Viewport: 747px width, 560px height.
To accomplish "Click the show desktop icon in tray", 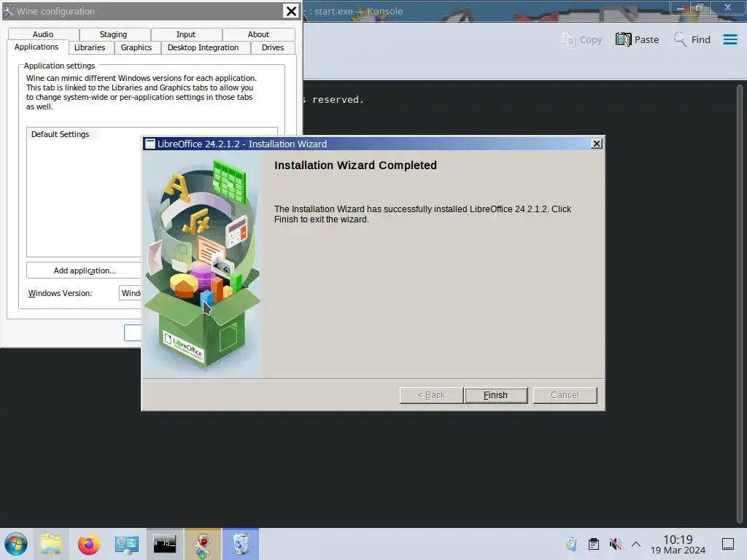I will [x=728, y=544].
